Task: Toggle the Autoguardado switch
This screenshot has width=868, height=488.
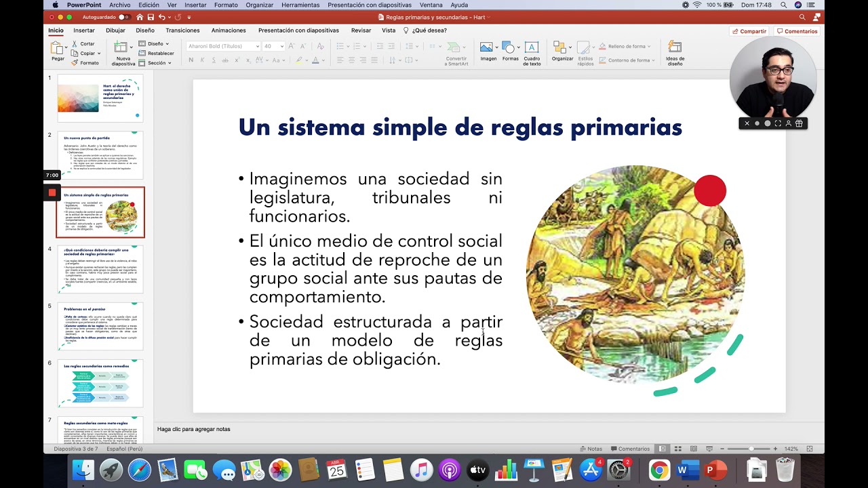Action: click(124, 17)
